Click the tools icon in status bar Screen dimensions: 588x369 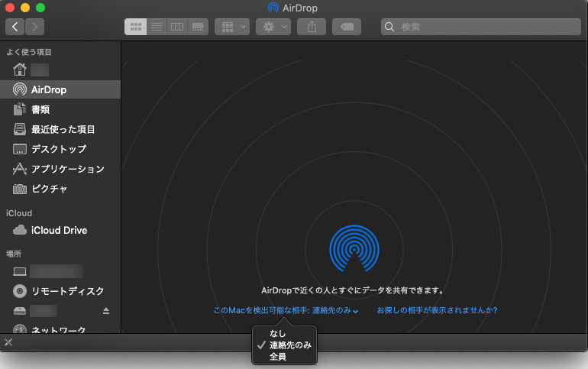(8, 342)
